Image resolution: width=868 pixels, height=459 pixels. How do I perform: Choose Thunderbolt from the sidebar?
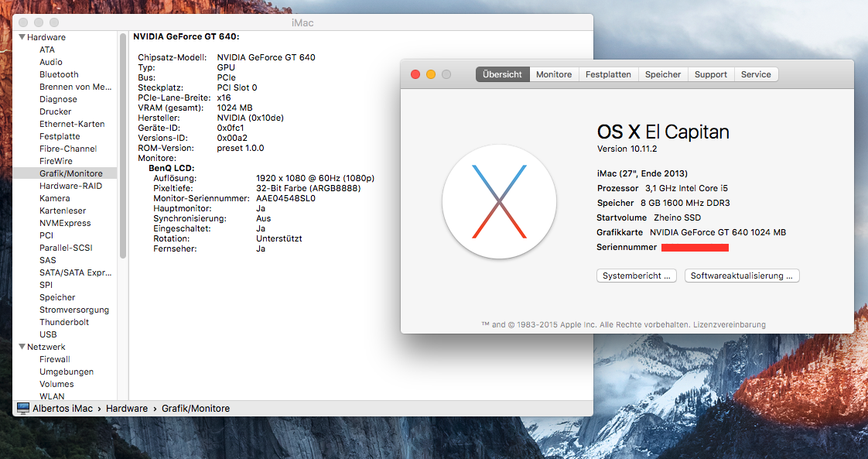pyautogui.click(x=64, y=322)
